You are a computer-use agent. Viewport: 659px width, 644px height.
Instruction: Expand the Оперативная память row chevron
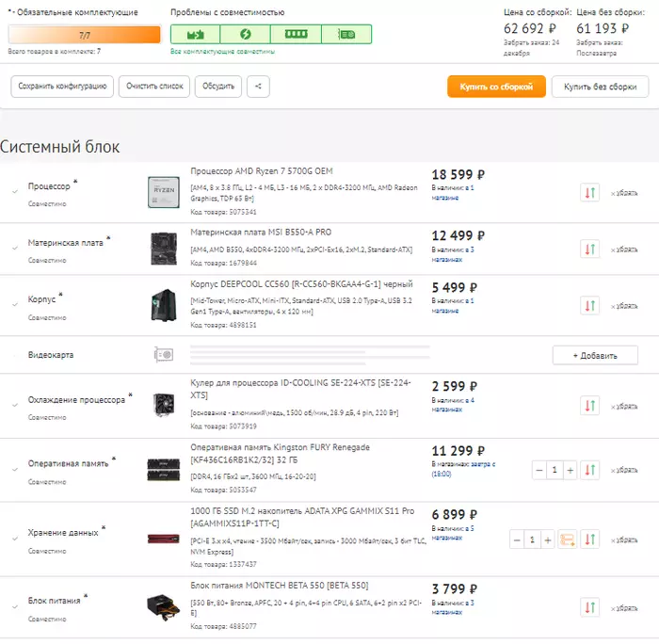14,469
